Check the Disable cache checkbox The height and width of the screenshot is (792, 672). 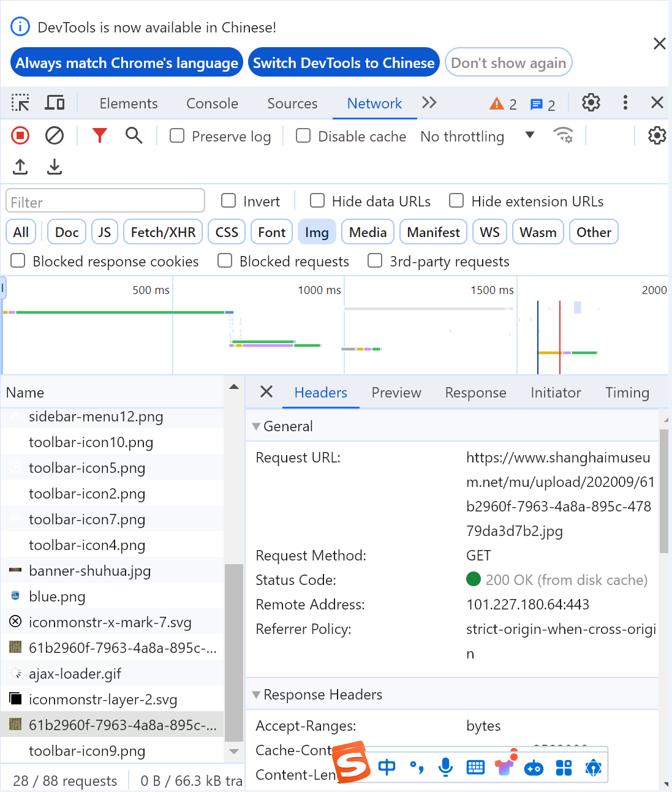pyautogui.click(x=303, y=136)
